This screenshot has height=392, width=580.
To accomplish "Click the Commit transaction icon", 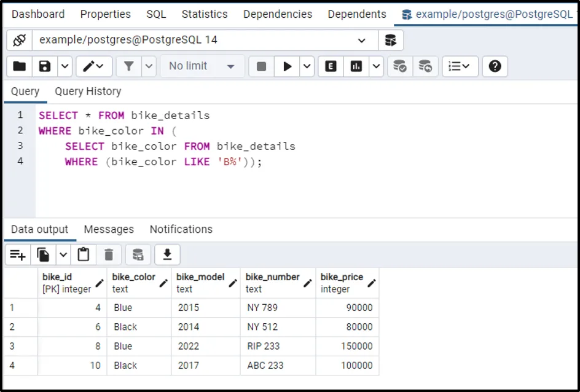I will pos(400,66).
